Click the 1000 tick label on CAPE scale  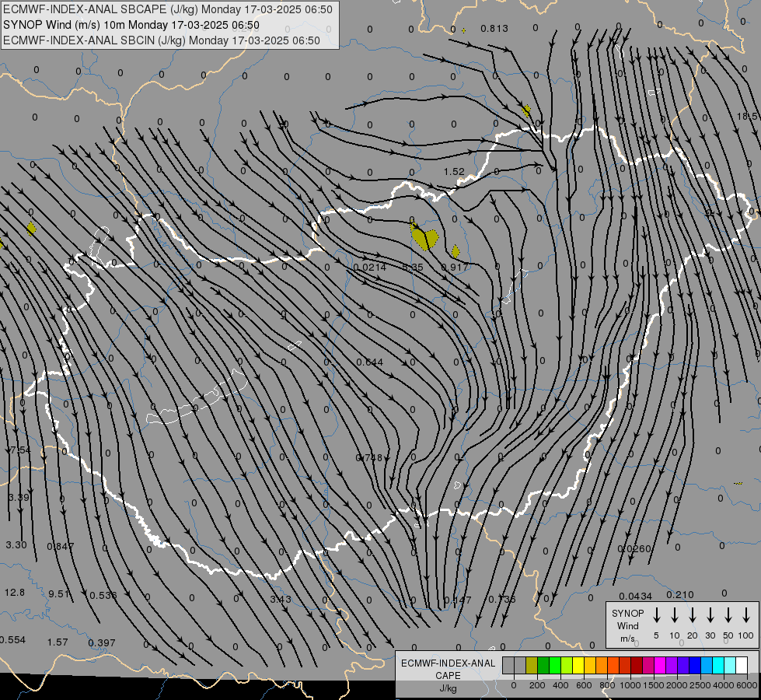pyautogui.click(x=630, y=685)
